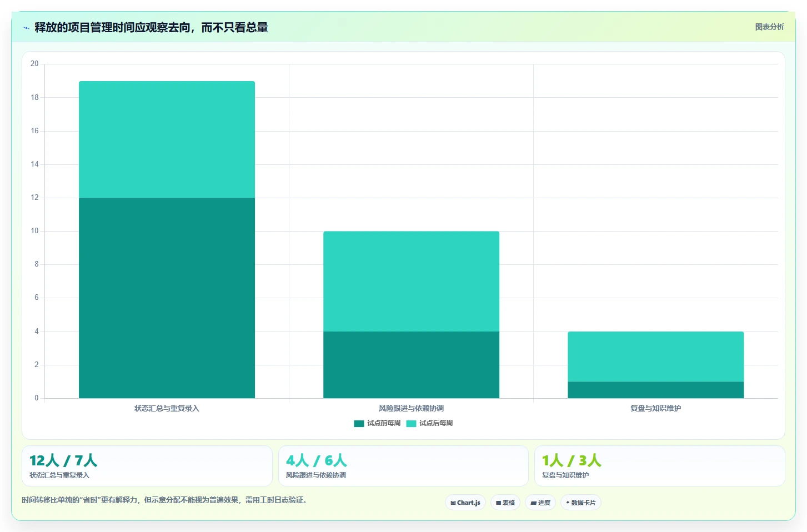Click the y-axis tick label 12
The width and height of the screenshot is (807, 532).
[34, 198]
